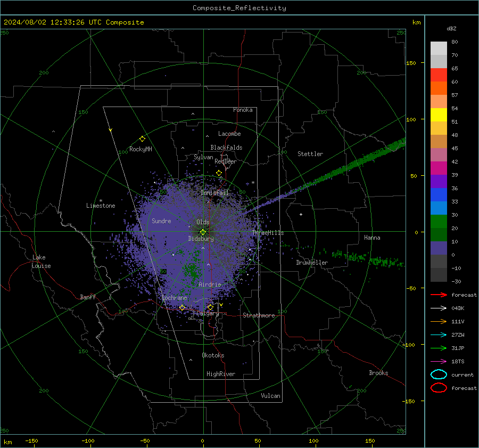Click the 20 dBZ green swatch

[439, 221]
